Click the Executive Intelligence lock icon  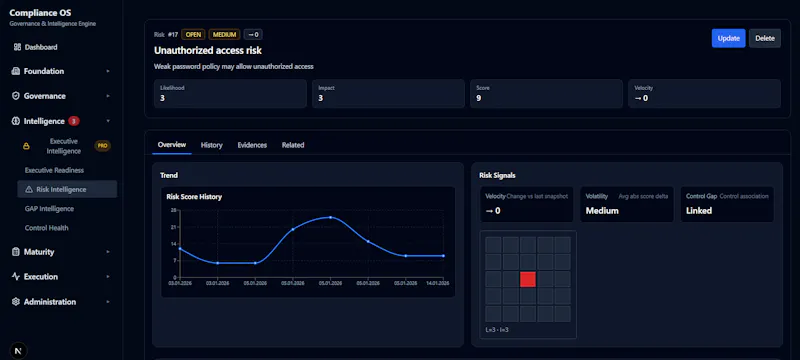[27, 146]
